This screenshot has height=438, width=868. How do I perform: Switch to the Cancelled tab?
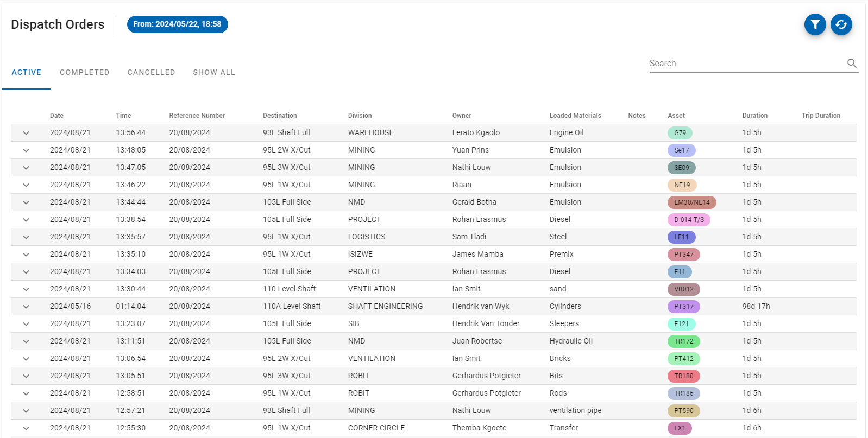[151, 72]
